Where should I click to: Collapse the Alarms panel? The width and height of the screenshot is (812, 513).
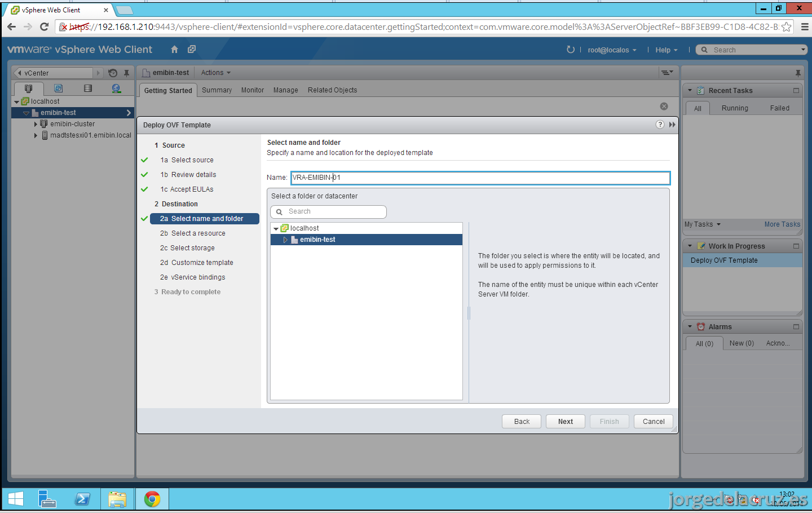[690, 326]
